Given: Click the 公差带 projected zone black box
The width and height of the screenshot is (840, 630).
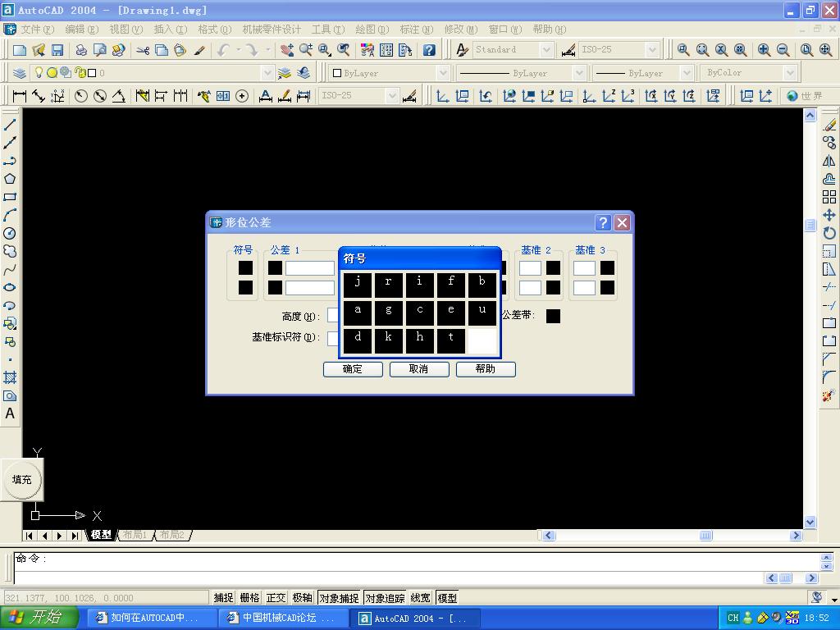Looking at the screenshot, I should click(553, 316).
